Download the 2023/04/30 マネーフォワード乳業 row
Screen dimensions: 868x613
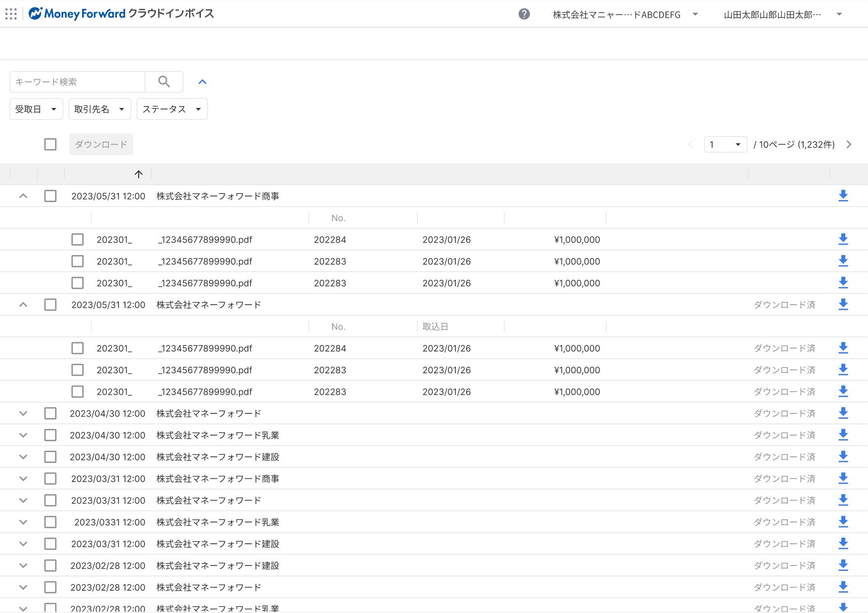843,435
